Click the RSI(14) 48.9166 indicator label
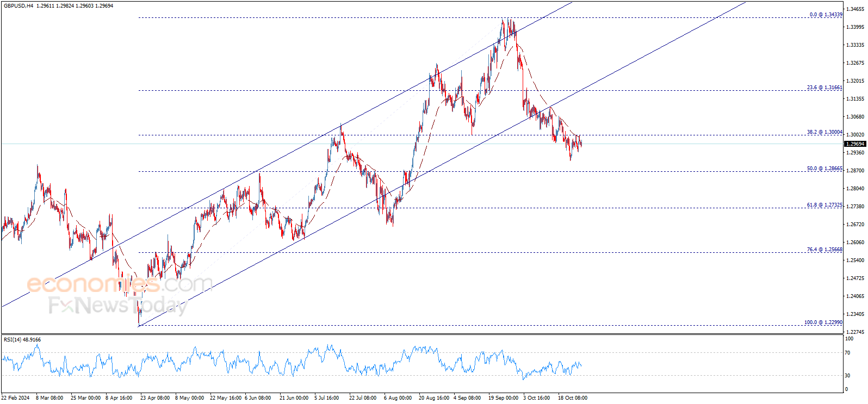868x404 pixels. point(22,340)
